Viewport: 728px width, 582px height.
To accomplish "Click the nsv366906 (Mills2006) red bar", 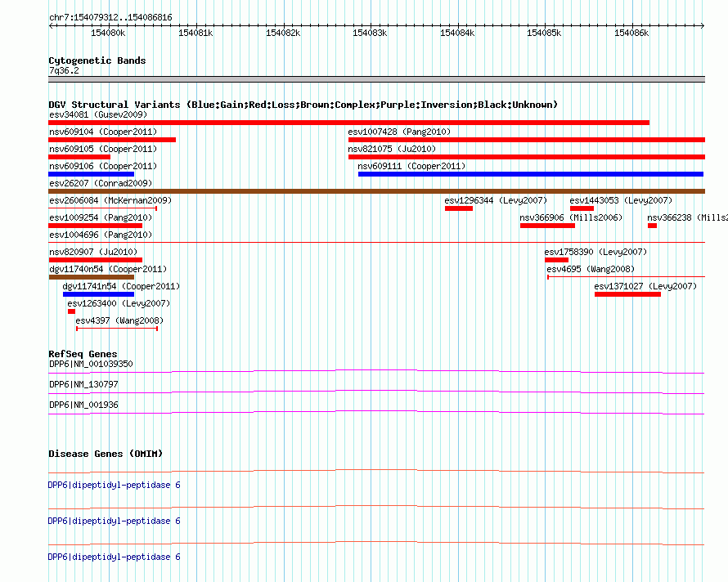I will click(x=547, y=226).
